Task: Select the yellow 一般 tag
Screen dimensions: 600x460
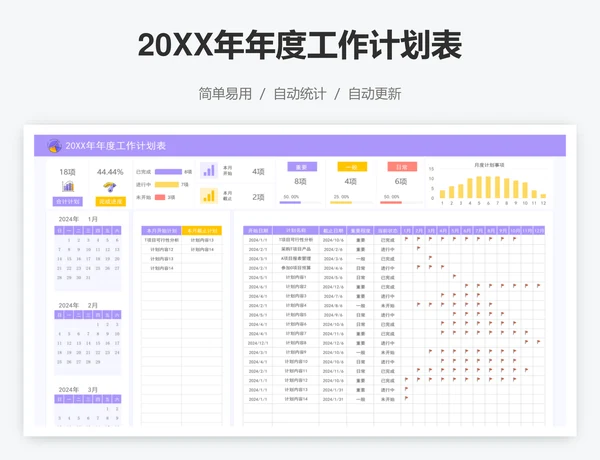Action: click(352, 167)
